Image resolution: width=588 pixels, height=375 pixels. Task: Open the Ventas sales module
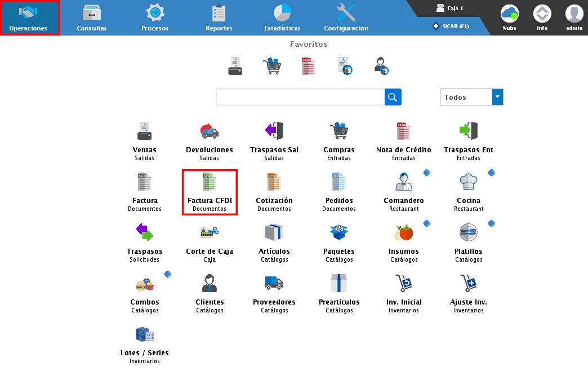pos(144,133)
